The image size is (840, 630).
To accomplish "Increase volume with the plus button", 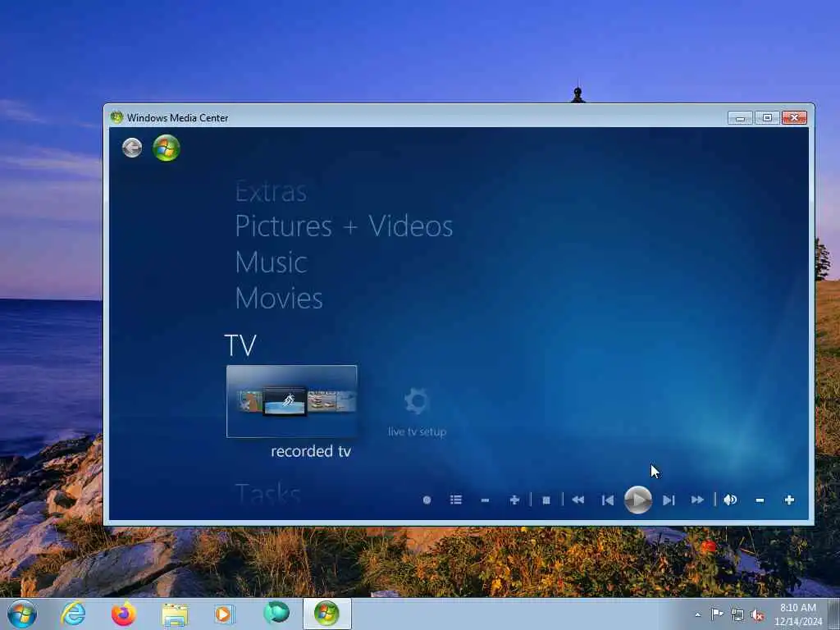I will tap(789, 500).
